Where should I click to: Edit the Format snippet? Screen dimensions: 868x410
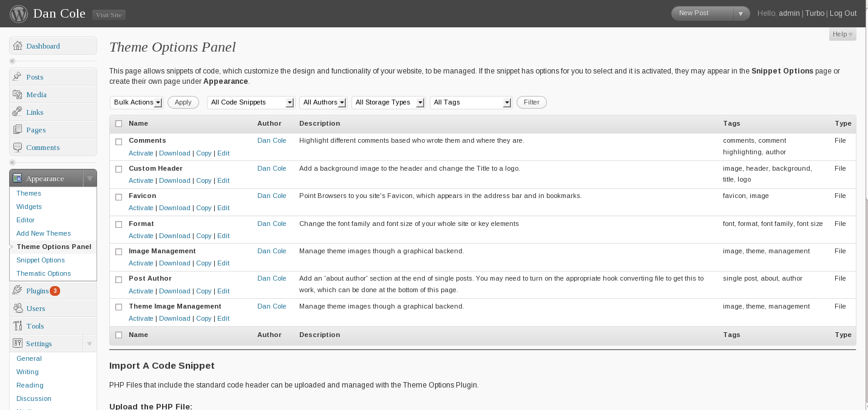(x=223, y=236)
